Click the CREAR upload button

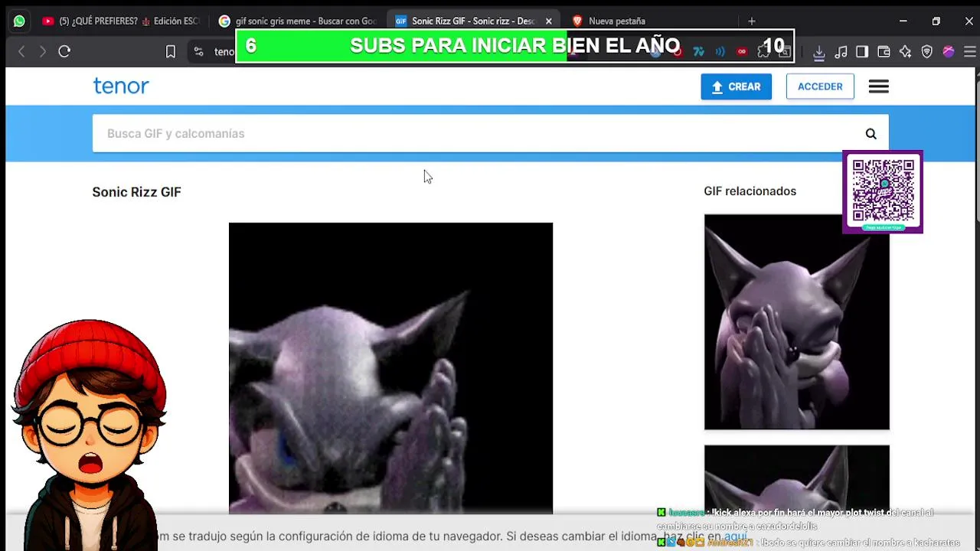click(736, 86)
